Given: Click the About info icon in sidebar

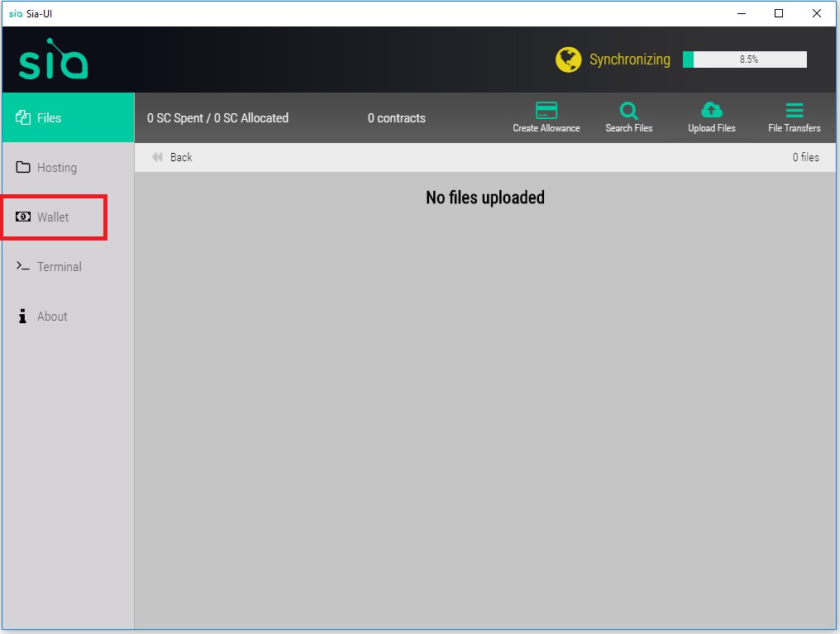Looking at the screenshot, I should pyautogui.click(x=23, y=317).
